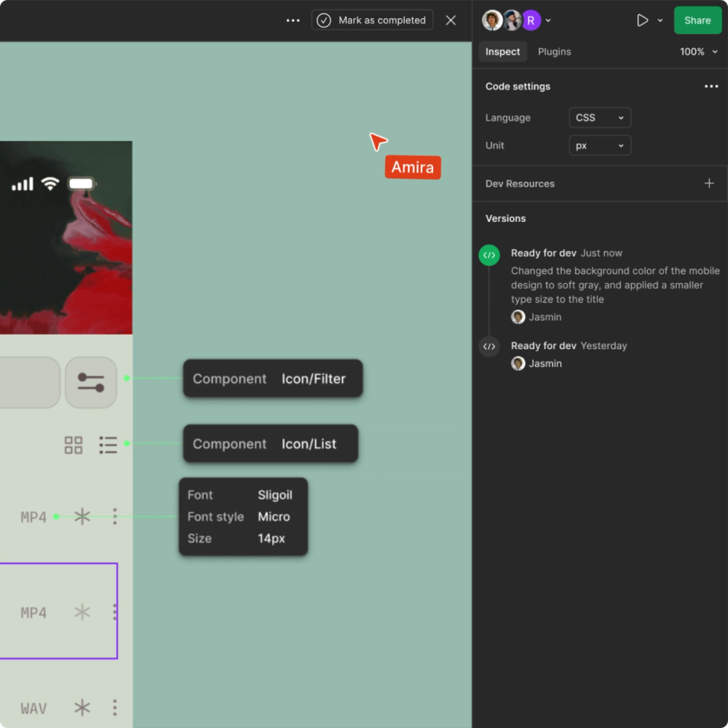Open the Unit dropdown showing px

pos(599,145)
